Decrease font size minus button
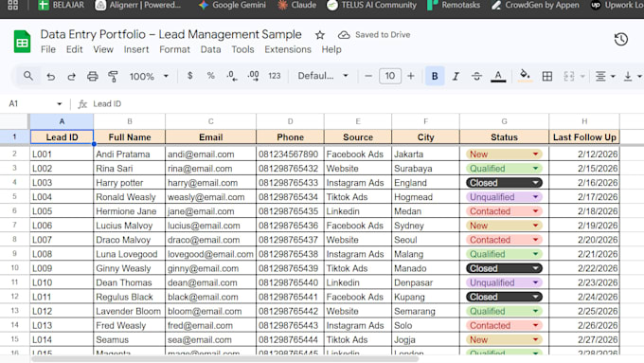 click(368, 76)
